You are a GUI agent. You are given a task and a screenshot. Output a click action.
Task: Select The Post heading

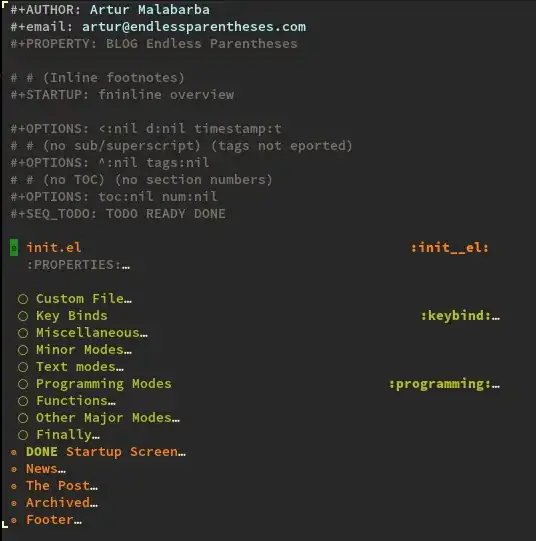click(x=62, y=485)
